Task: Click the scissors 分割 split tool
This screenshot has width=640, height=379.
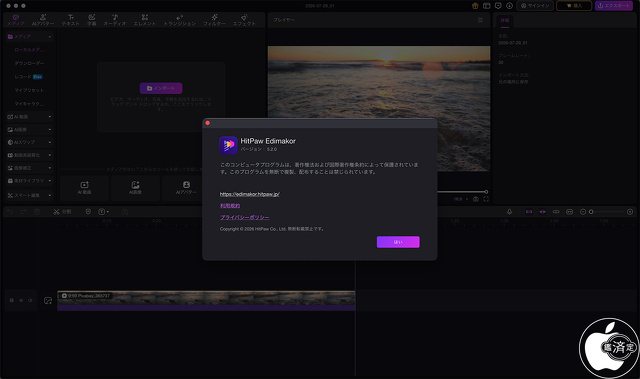Action: tap(62, 212)
